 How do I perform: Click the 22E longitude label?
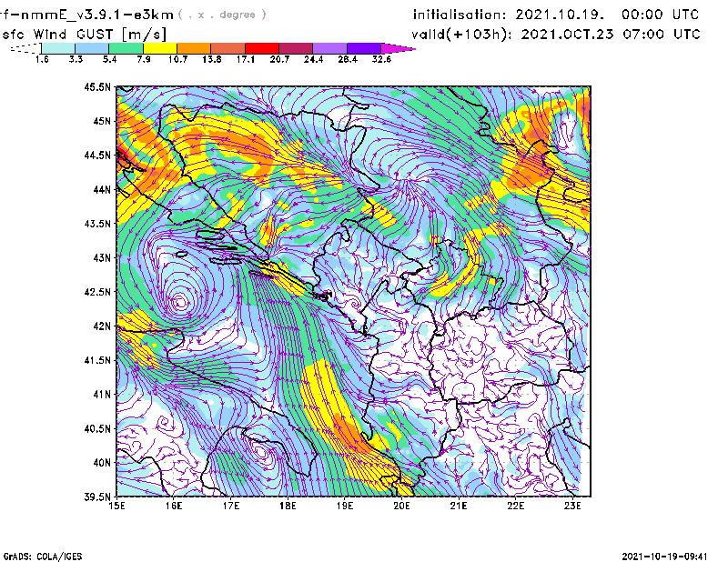516,506
